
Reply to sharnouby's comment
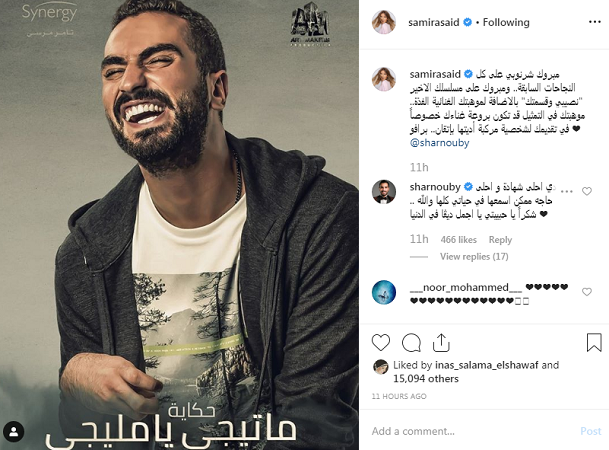[500, 240]
